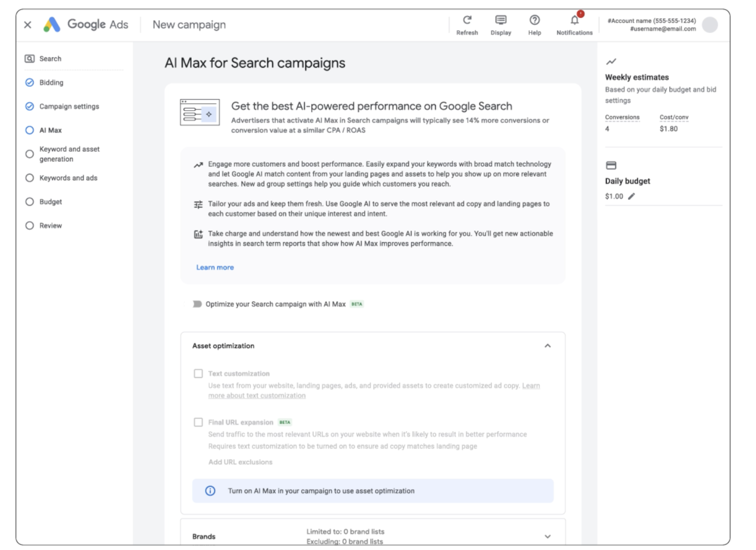Click the 'Excluding: 0 brand lists' text
Image resolution: width=756 pixels, height=550 pixels.
click(345, 541)
